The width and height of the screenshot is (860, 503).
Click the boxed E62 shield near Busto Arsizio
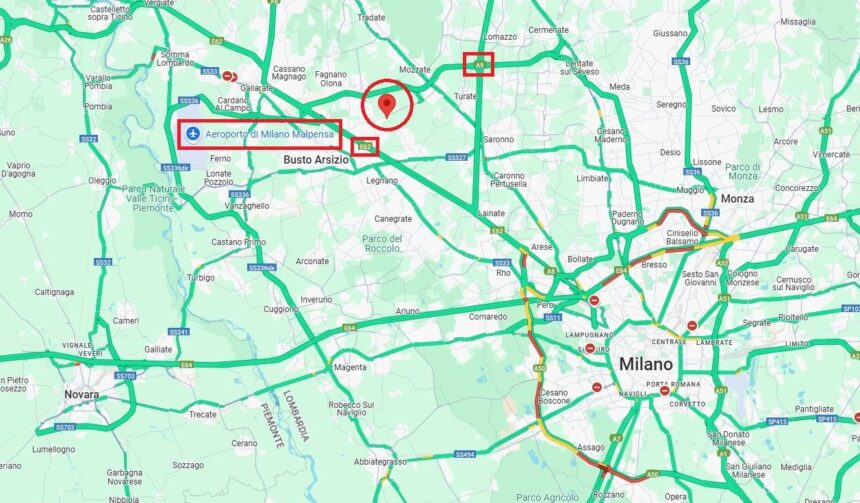(x=365, y=146)
